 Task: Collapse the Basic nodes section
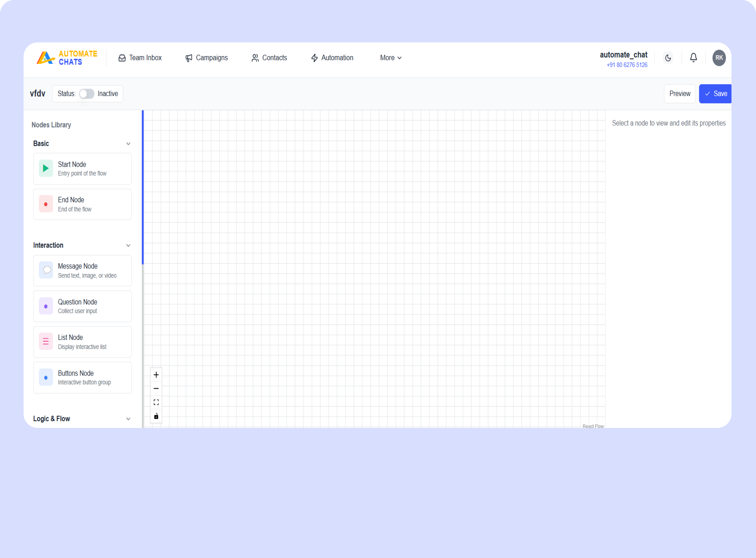click(128, 144)
